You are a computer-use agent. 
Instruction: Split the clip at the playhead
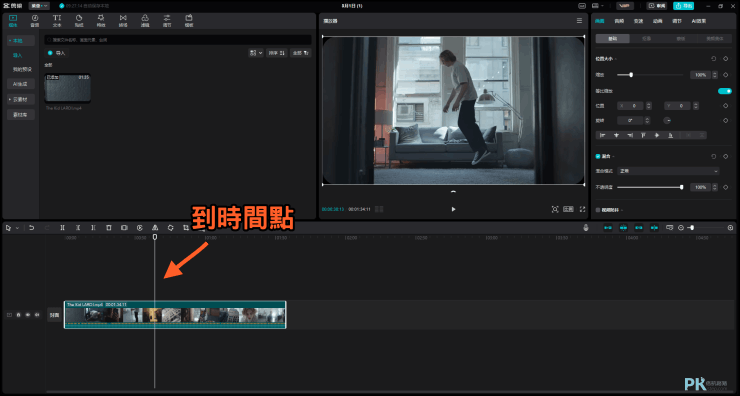tap(62, 227)
